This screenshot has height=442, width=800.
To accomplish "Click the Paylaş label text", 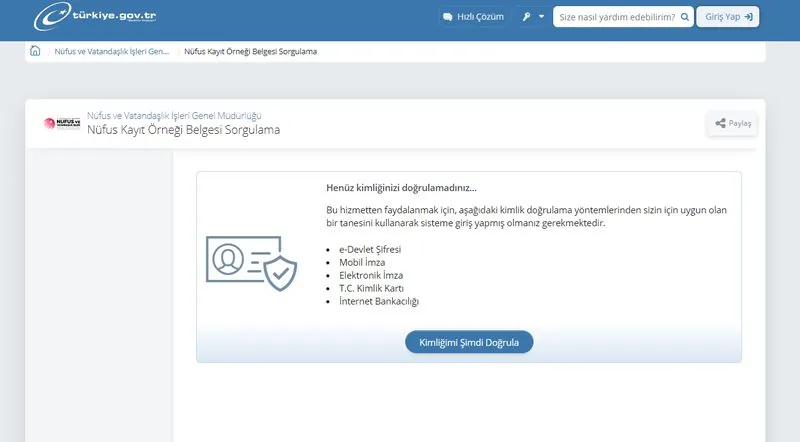I will click(740, 124).
